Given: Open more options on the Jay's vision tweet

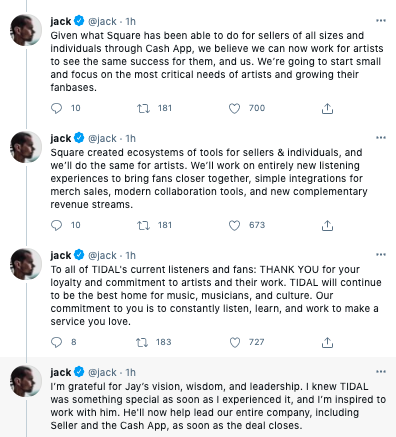Looking at the screenshot, I should point(381,372).
